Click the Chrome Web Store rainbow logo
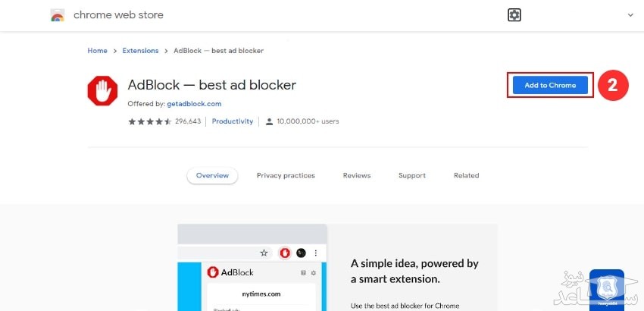 point(58,15)
